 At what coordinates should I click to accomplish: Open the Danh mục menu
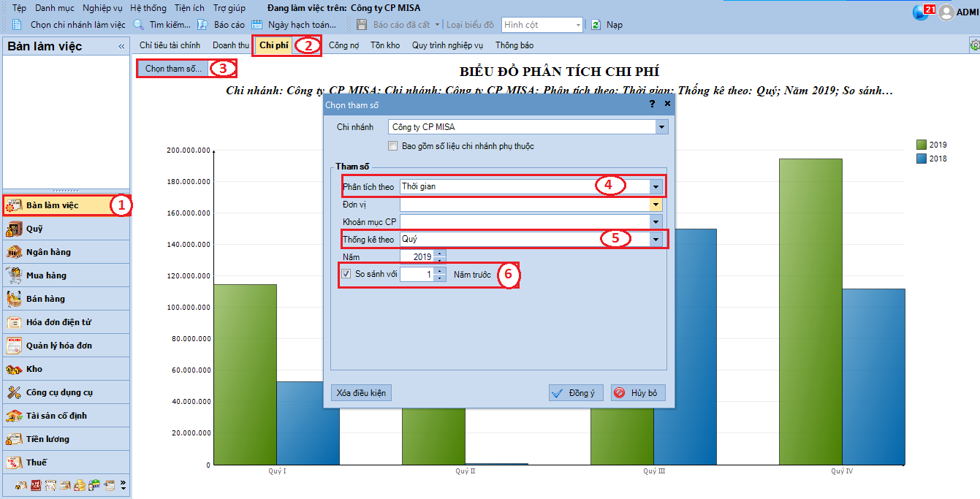(53, 8)
